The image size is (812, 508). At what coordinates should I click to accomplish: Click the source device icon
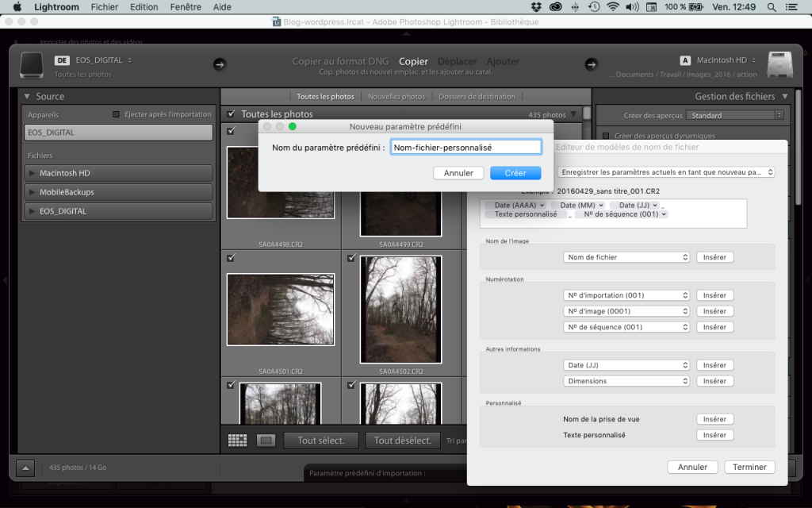tap(32, 65)
